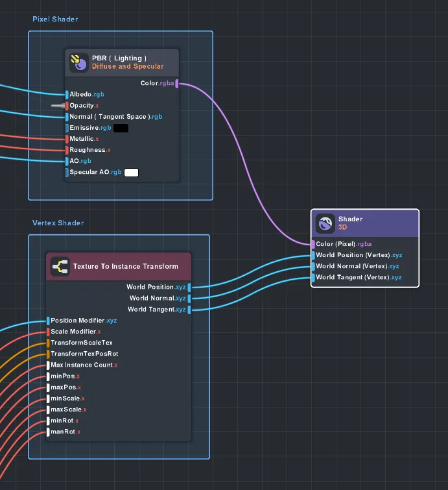
Task: Click the Color (Pixel).rgba input pin
Action: pyautogui.click(x=313, y=245)
